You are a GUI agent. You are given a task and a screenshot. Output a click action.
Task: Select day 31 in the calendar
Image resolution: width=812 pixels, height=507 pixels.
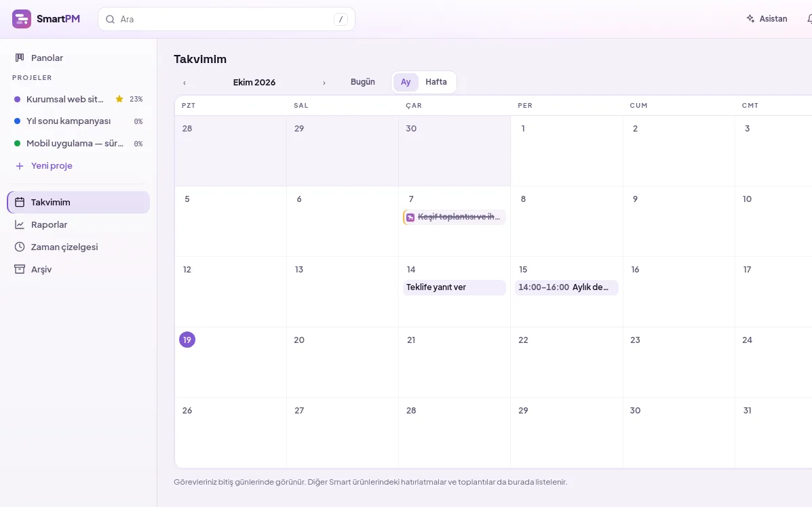748,410
